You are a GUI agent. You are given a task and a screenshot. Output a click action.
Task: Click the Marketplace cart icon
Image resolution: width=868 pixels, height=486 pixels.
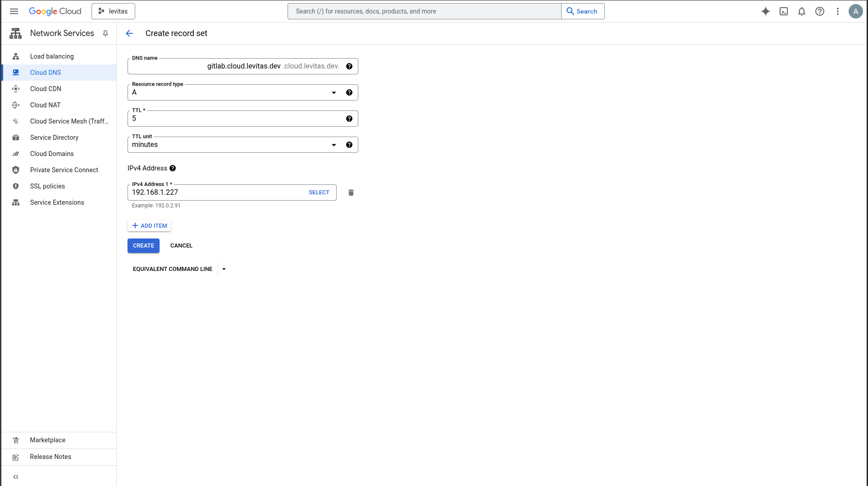click(16, 440)
